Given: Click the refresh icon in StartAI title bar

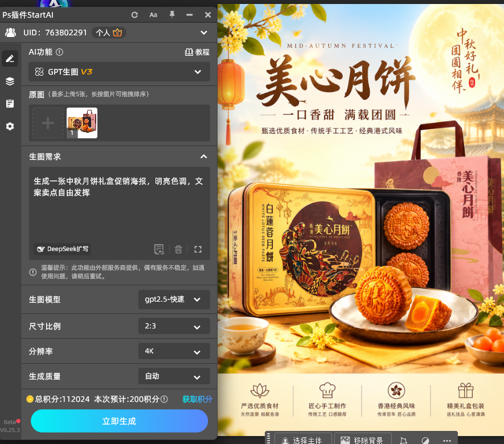Looking at the screenshot, I should point(134,15).
